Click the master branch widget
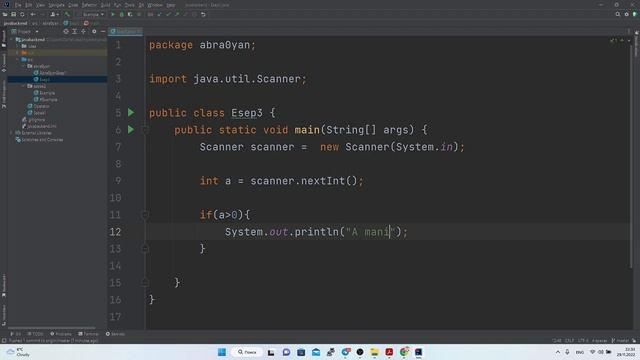640x360 pixels. (x=620, y=340)
